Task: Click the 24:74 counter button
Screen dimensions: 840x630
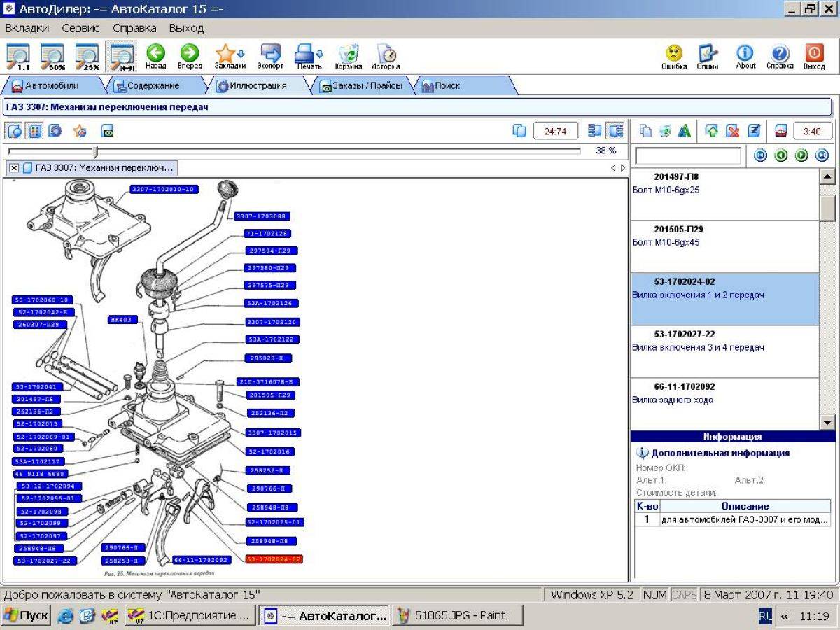Action: pyautogui.click(x=555, y=131)
